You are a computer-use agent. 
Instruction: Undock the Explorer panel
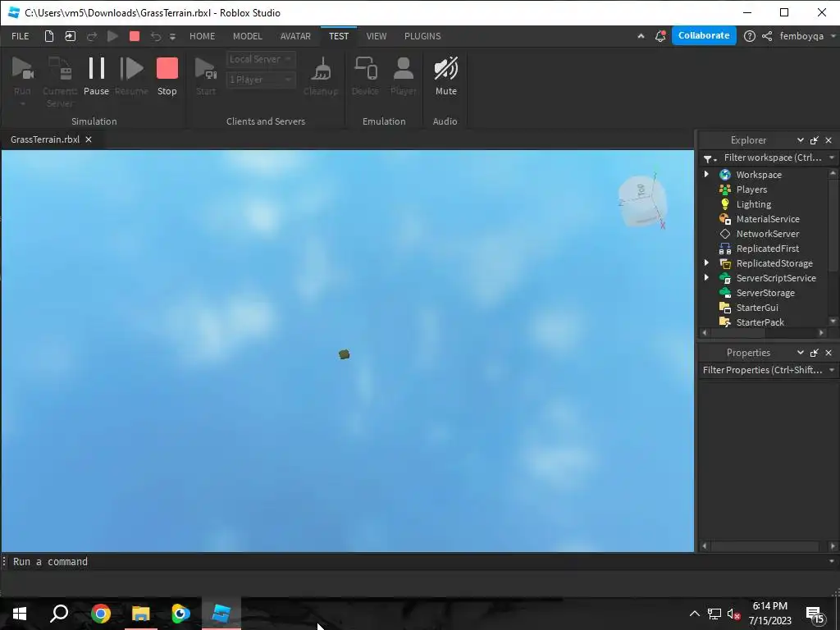pyautogui.click(x=815, y=139)
